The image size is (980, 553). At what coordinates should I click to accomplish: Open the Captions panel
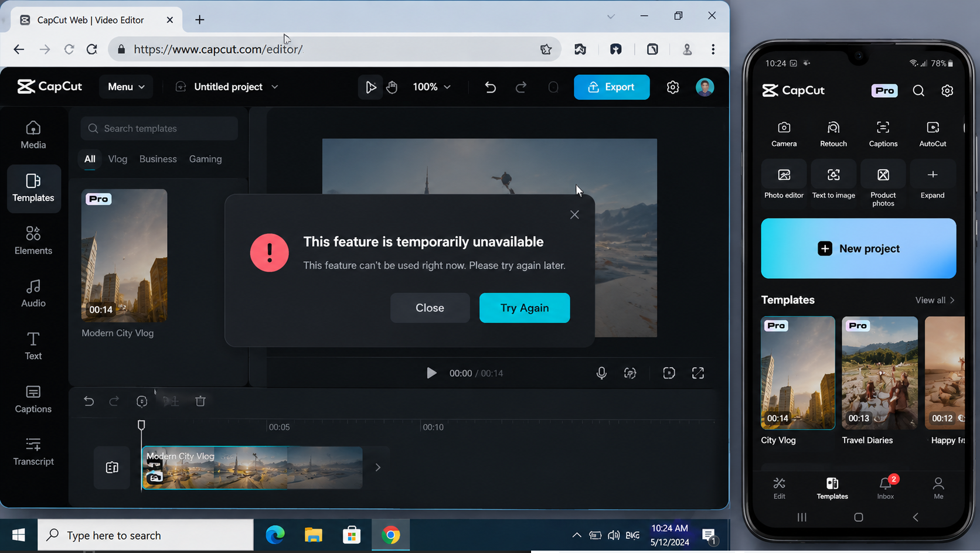click(x=33, y=399)
